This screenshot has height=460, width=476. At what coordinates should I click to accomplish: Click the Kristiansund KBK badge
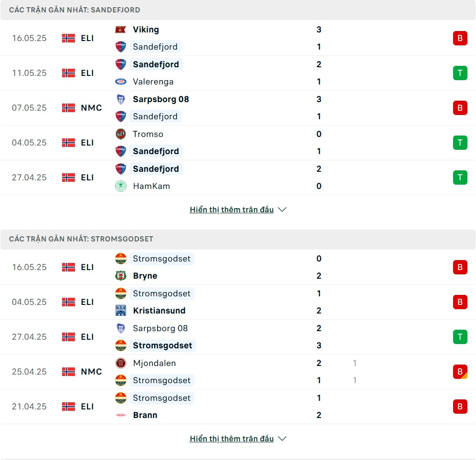pyautogui.click(x=120, y=311)
